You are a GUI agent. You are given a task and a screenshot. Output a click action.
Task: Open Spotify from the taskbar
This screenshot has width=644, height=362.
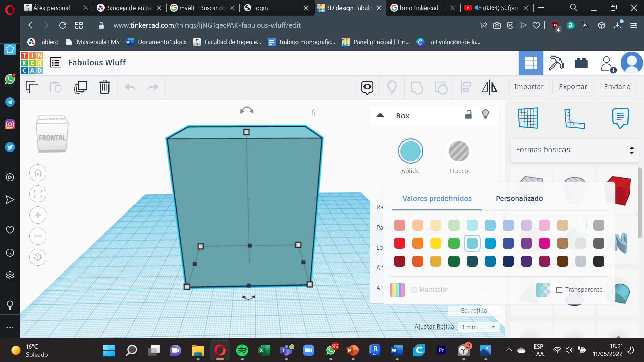coord(242,350)
